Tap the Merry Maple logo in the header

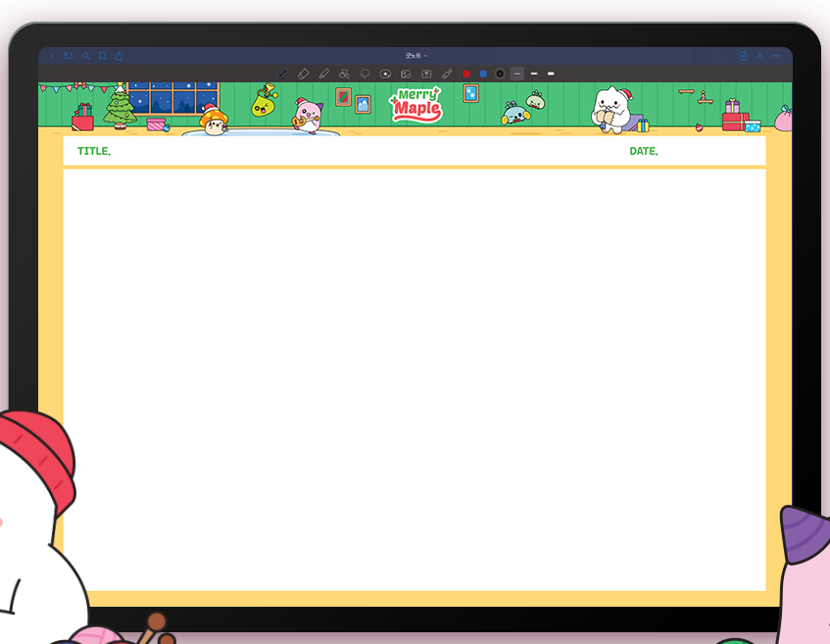416,105
